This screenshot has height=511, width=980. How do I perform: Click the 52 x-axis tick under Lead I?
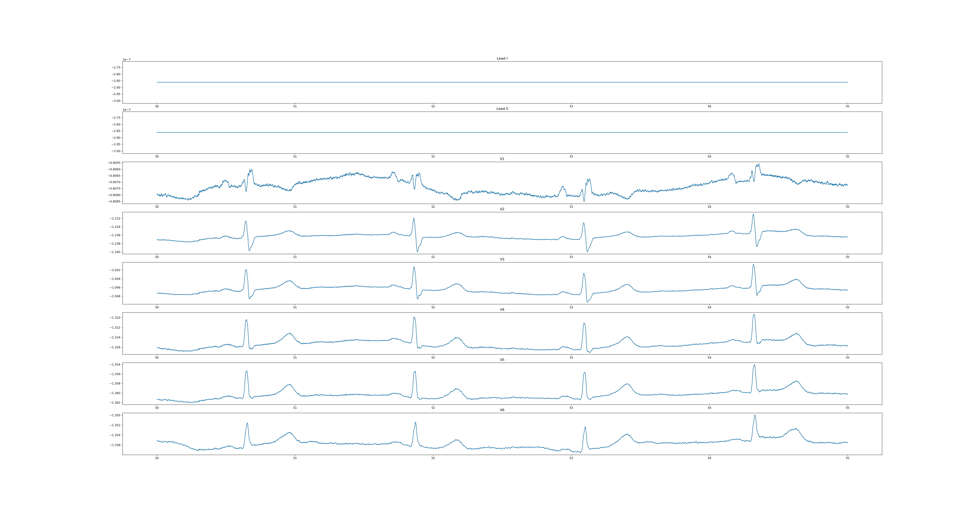(x=433, y=106)
